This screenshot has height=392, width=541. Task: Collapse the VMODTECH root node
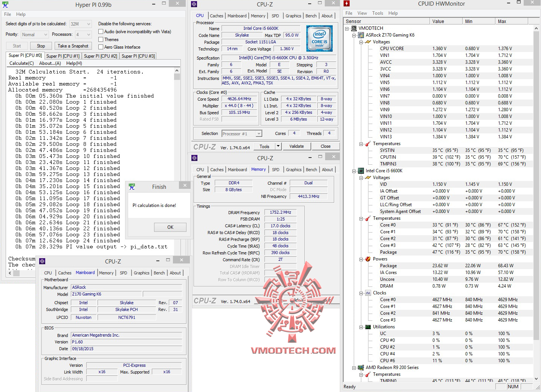(x=347, y=28)
